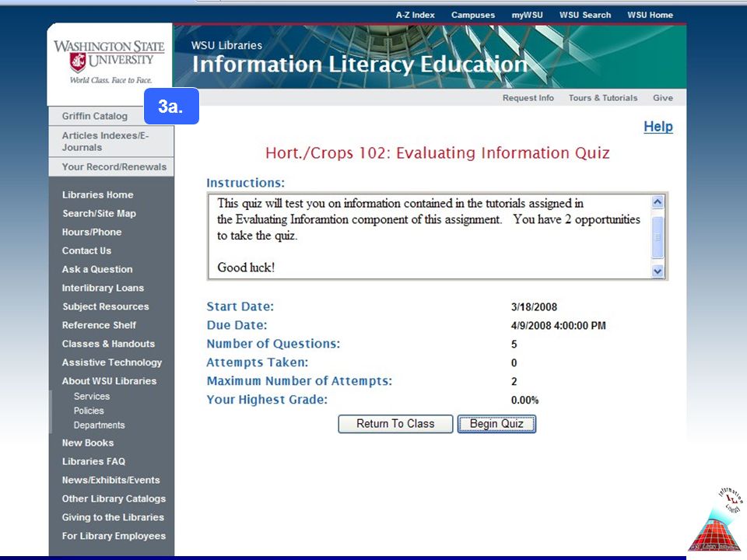747x560 pixels.
Task: Click the due date value 4/9/2008 4:00:00 PM
Action: tap(559, 326)
